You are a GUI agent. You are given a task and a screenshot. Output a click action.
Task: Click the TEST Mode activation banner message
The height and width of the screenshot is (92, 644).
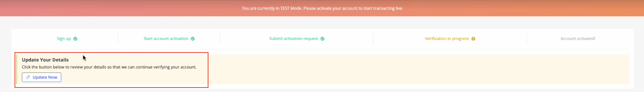(x=323, y=8)
